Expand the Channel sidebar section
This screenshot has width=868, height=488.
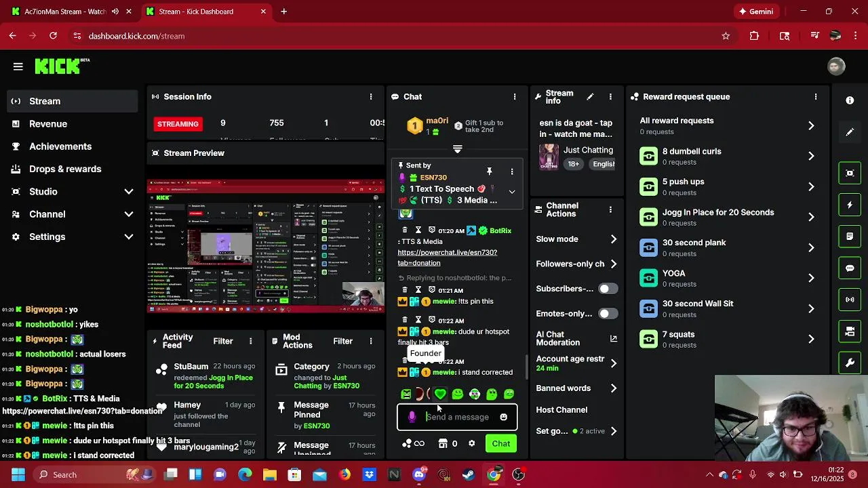click(x=129, y=214)
